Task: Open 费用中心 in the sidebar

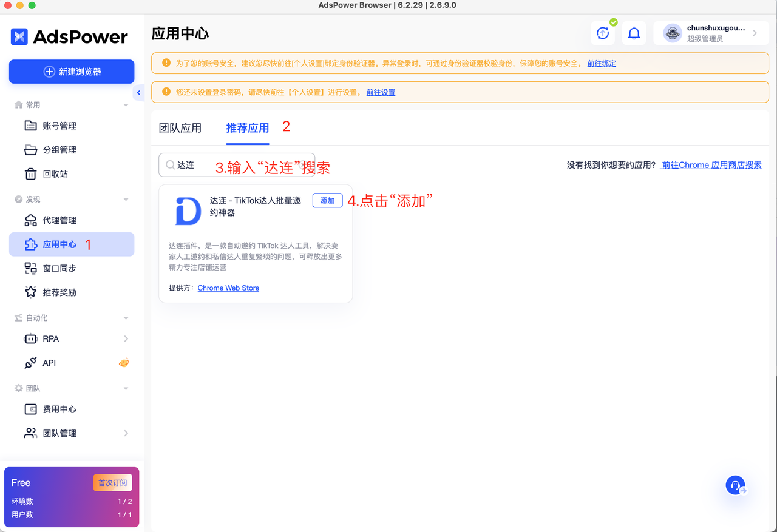Action: [72, 409]
